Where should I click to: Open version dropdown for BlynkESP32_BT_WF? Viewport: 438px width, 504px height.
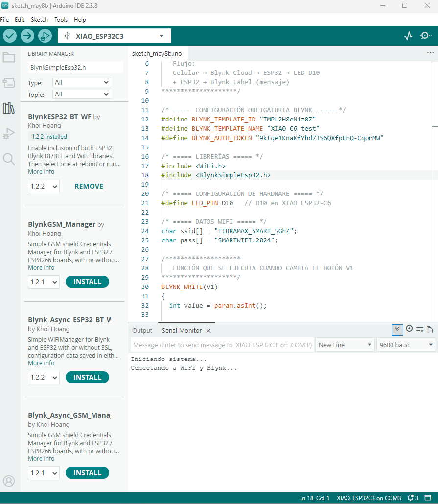click(x=44, y=187)
